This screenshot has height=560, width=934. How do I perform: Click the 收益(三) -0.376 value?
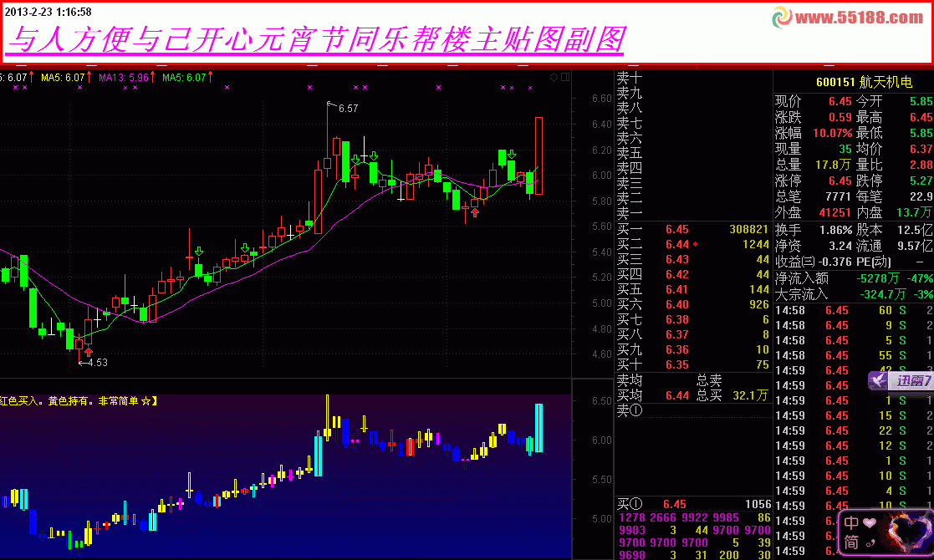click(835, 262)
